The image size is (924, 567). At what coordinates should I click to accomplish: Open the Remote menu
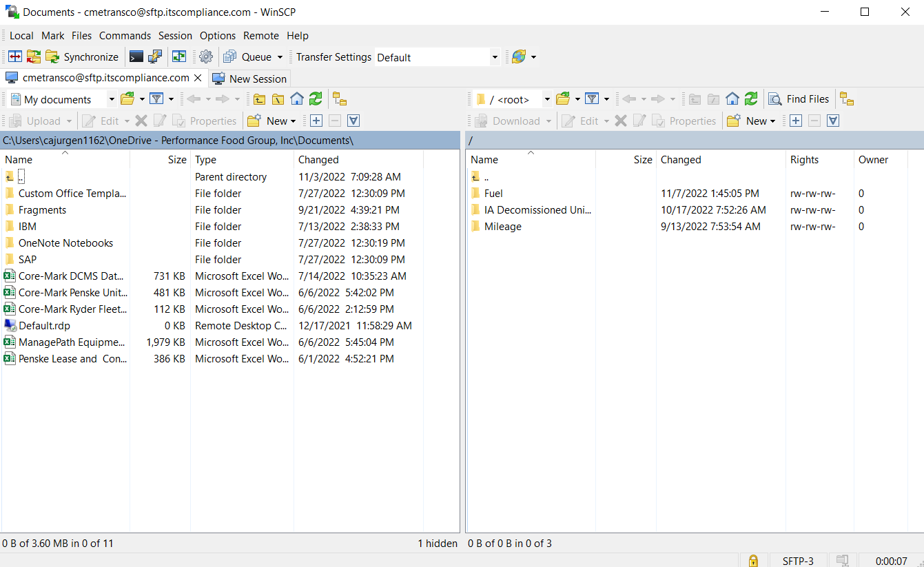[x=261, y=36]
